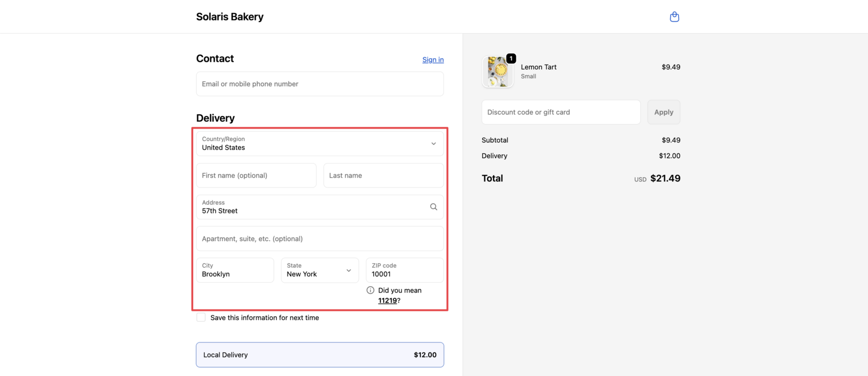
Task: Click the Subtotal label in order summary
Action: click(x=495, y=140)
